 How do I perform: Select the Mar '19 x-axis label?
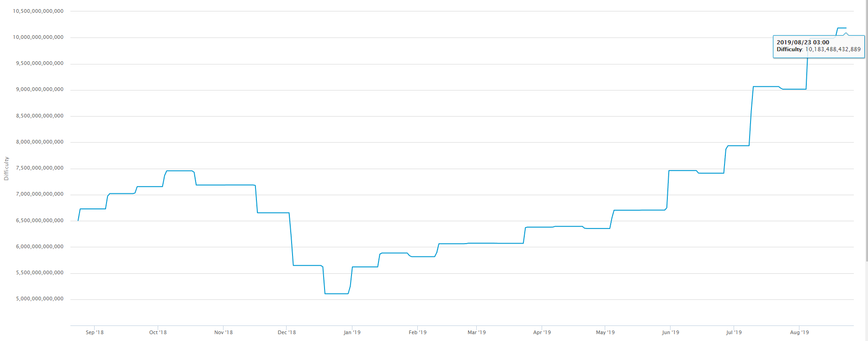pyautogui.click(x=477, y=332)
